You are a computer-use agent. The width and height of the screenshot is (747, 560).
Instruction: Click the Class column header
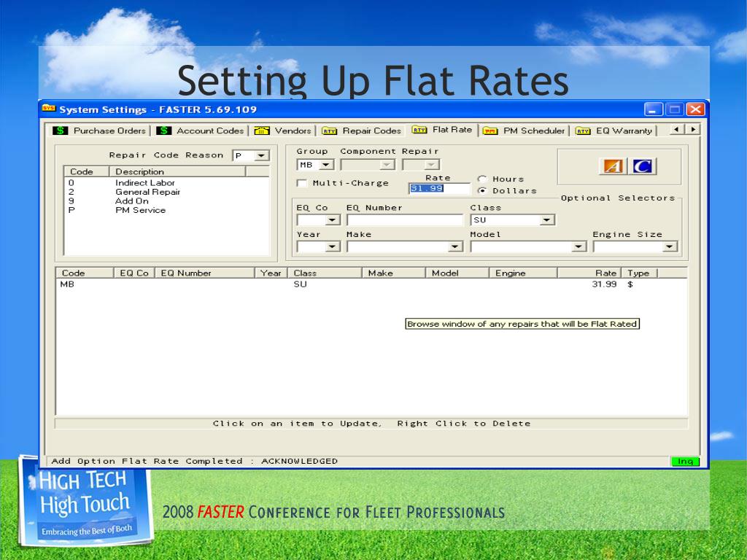325,273
